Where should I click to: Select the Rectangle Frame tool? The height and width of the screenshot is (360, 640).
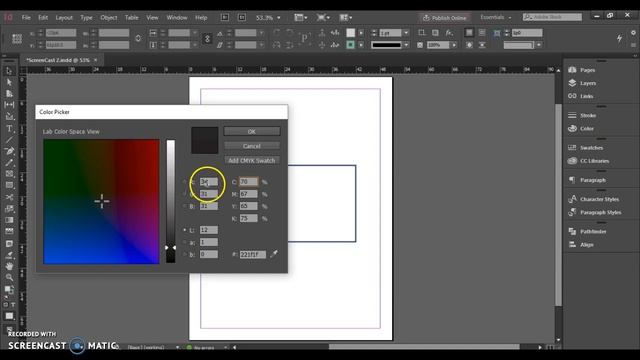tap(9, 174)
